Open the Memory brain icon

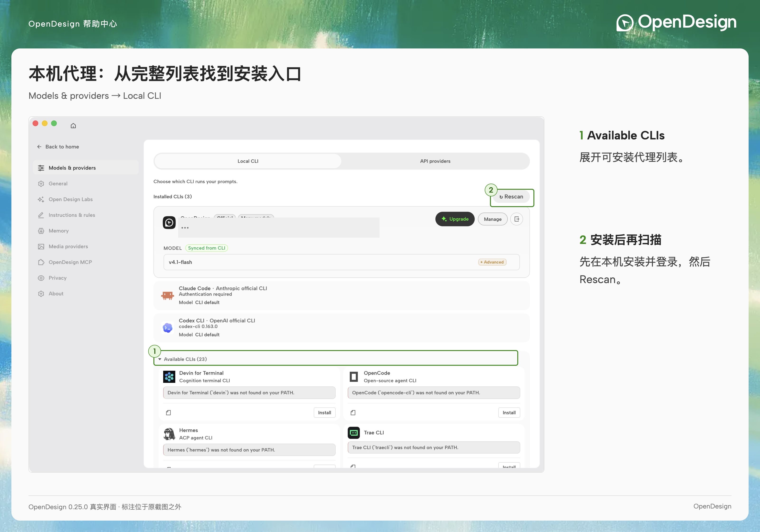point(41,231)
